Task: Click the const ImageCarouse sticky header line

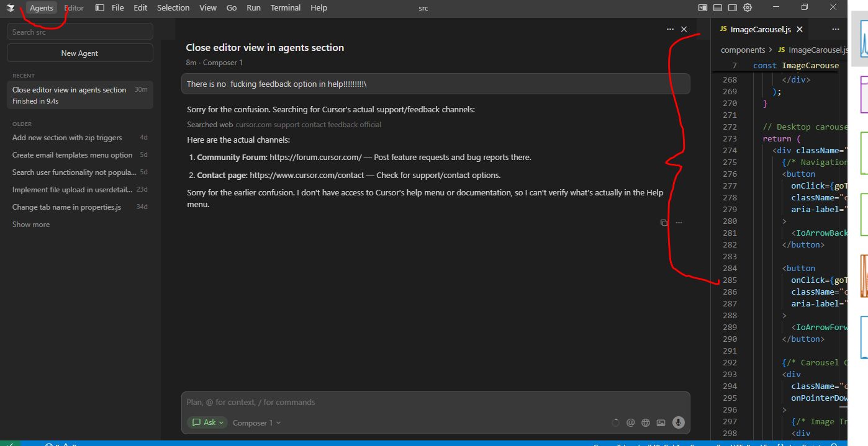Action: [x=796, y=66]
